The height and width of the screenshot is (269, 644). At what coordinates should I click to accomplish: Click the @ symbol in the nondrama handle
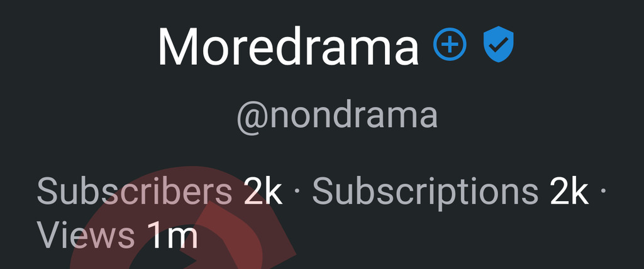[x=252, y=117]
